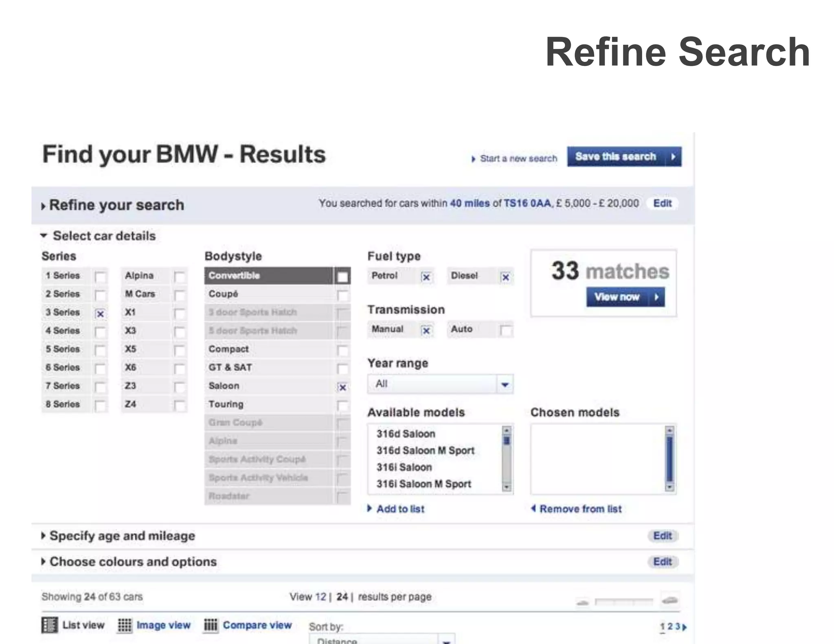
Task: Click the next page arrow after page 3
Action: [685, 627]
